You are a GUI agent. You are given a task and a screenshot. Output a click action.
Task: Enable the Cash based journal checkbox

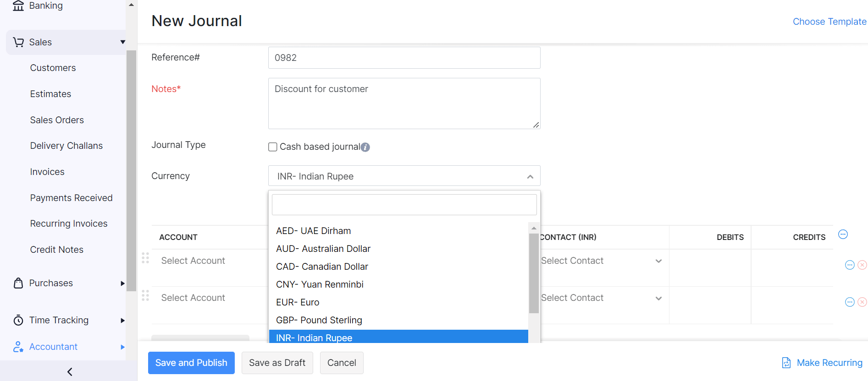(273, 147)
